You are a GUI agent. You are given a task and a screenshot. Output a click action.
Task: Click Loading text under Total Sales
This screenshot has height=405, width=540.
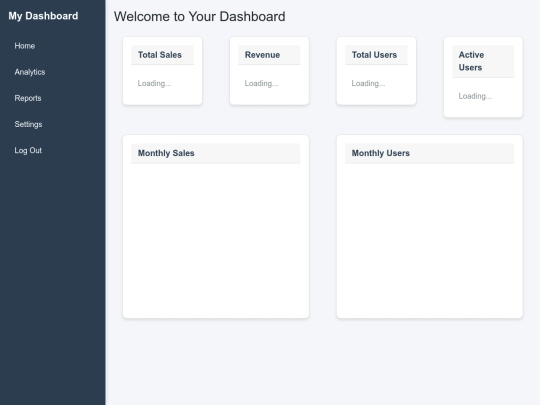[154, 83]
